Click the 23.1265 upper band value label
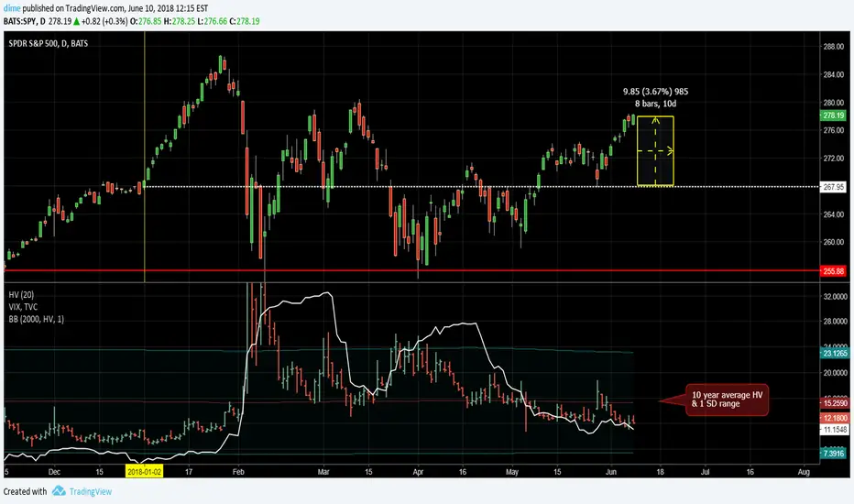Screen dimensions: 854x504 pyautogui.click(x=835, y=353)
